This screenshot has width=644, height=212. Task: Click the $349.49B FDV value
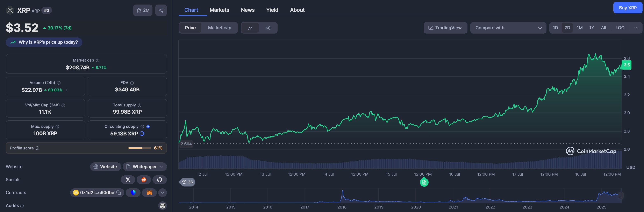(127, 90)
